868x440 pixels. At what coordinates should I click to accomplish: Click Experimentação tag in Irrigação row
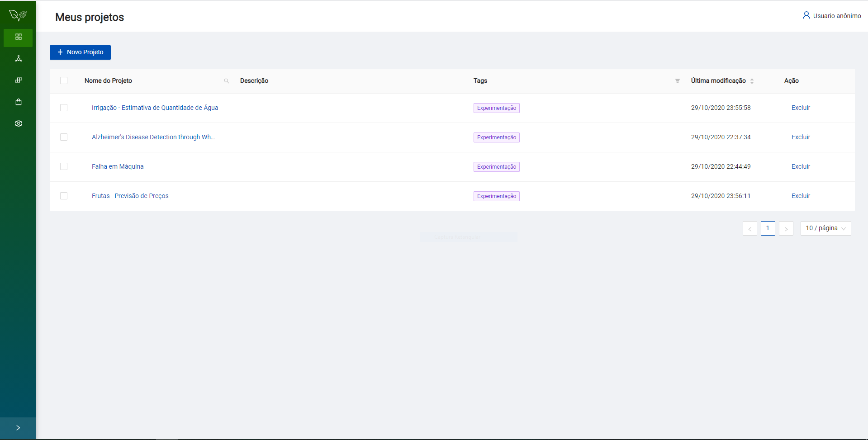coord(496,108)
